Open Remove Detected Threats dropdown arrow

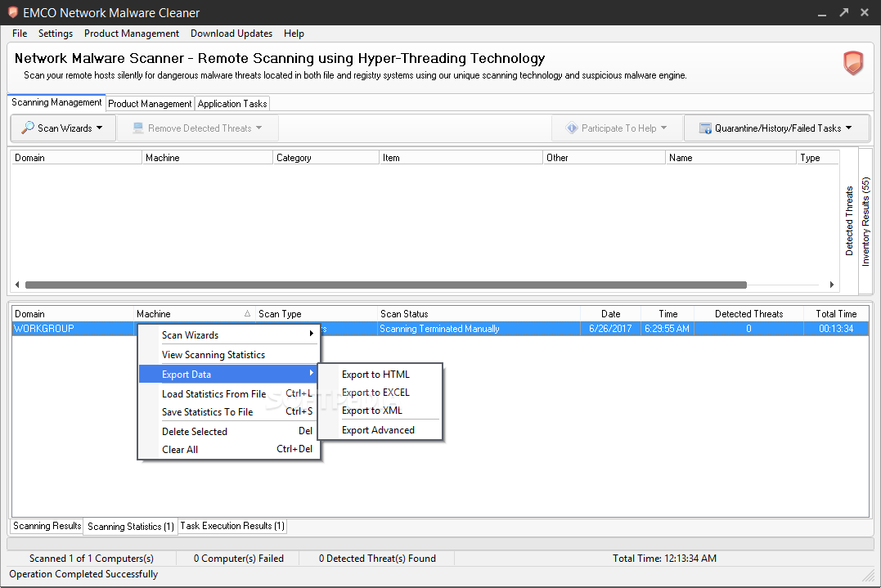pos(259,128)
